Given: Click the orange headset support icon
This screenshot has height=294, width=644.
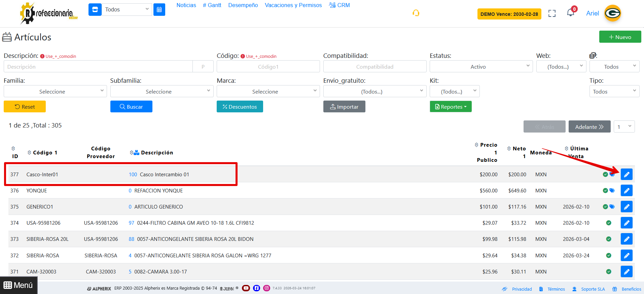Looking at the screenshot, I should [x=416, y=13].
